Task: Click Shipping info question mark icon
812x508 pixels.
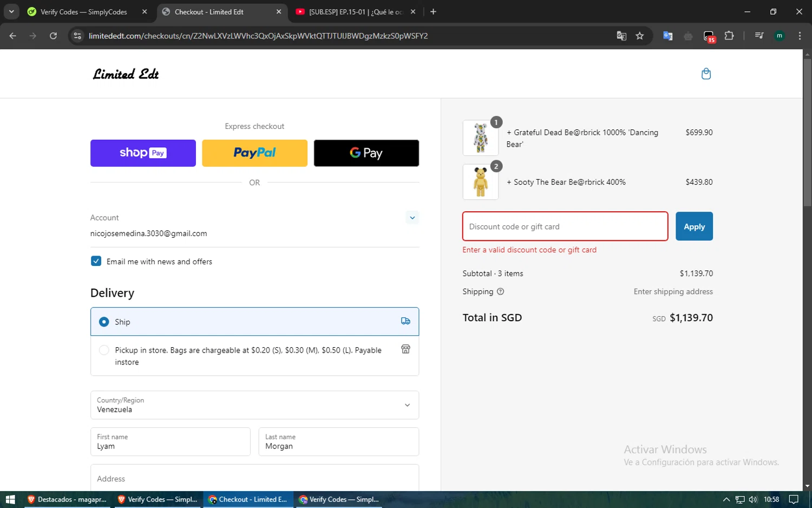Action: [501, 291]
